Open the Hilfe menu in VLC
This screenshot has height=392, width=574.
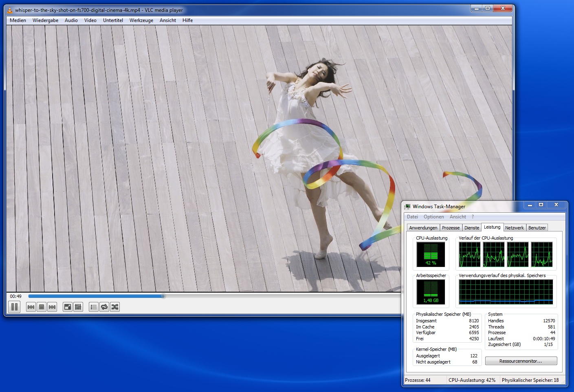188,20
